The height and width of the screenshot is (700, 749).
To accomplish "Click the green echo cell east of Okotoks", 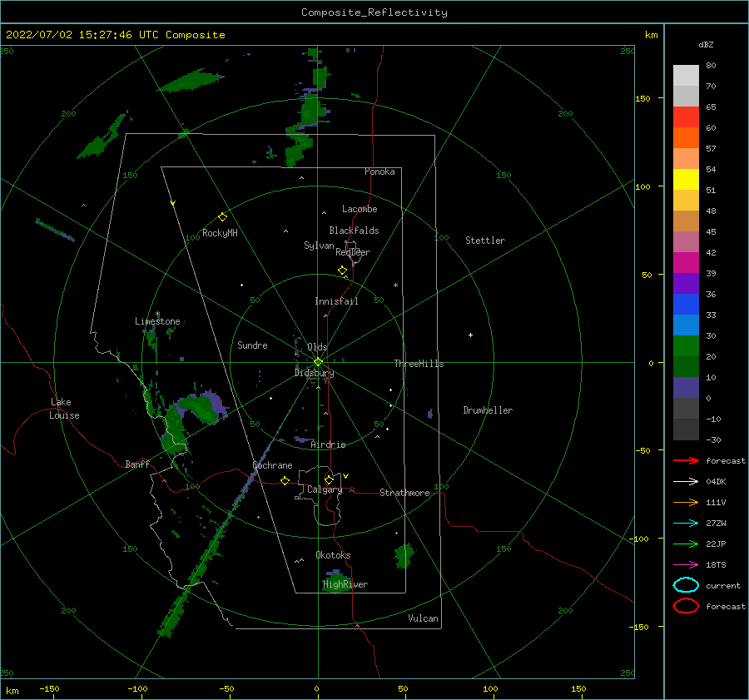I will pos(404,556).
